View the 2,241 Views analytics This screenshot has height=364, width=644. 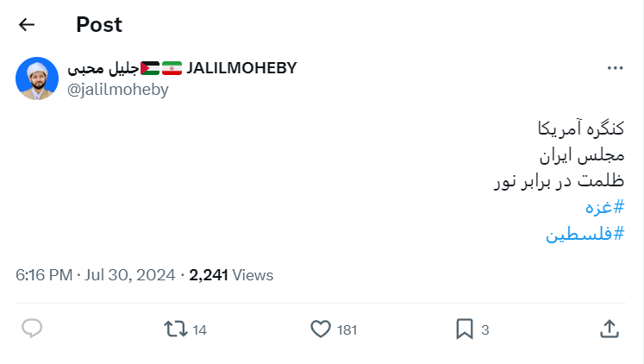231,275
